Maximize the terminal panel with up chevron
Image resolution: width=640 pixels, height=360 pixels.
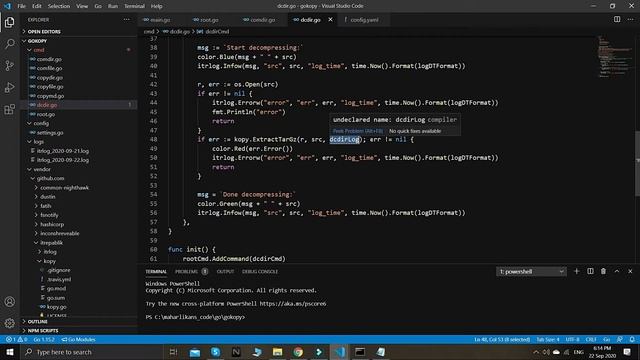coord(617,271)
